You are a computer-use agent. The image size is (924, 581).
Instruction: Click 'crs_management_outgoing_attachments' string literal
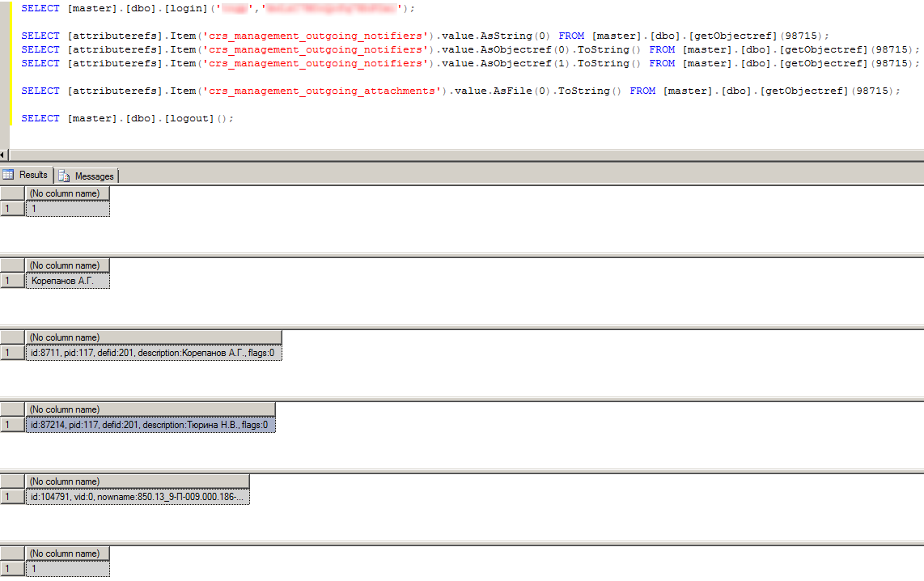tap(322, 91)
